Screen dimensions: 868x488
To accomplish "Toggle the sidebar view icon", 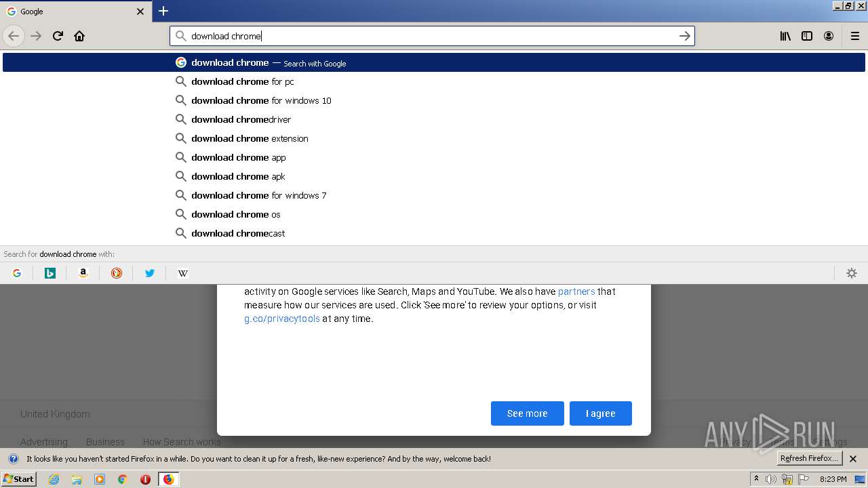I will click(x=807, y=36).
